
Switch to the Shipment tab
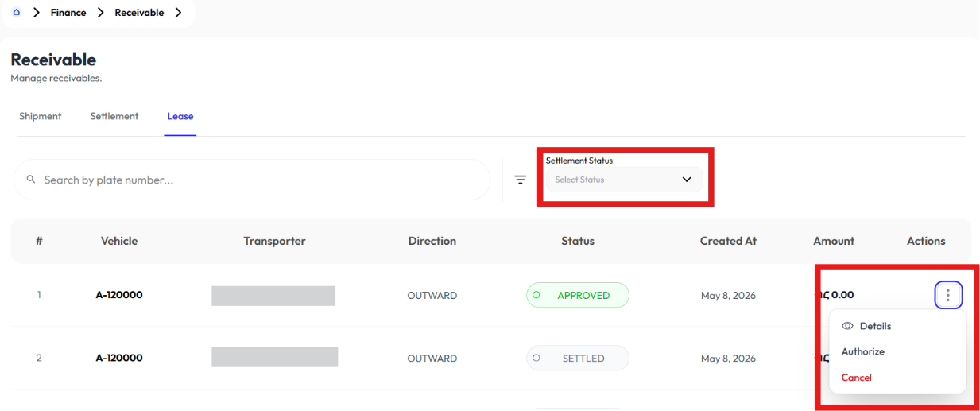coord(41,116)
